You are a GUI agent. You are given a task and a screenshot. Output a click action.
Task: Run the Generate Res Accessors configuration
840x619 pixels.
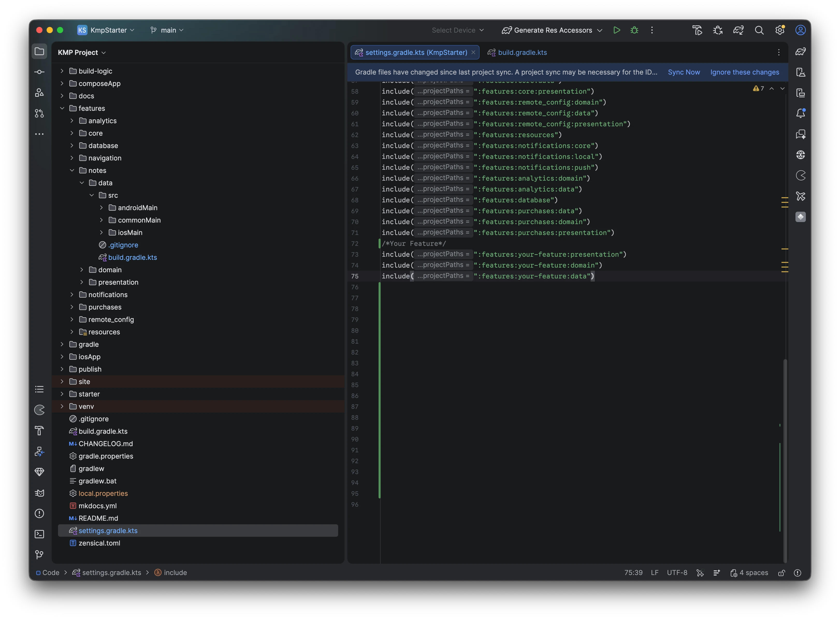[x=617, y=30]
